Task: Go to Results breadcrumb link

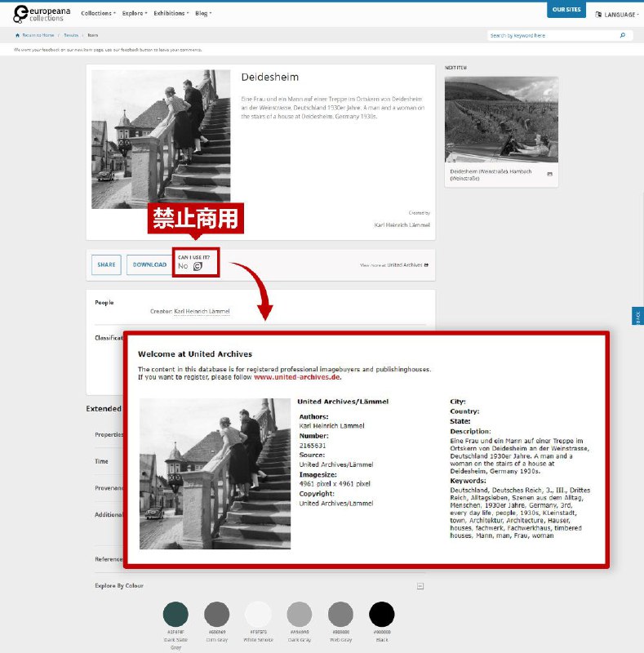Action: click(x=71, y=35)
